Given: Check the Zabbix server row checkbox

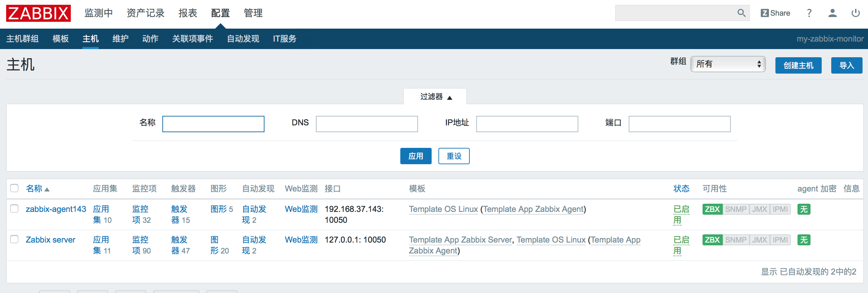Looking at the screenshot, I should click(x=14, y=239).
